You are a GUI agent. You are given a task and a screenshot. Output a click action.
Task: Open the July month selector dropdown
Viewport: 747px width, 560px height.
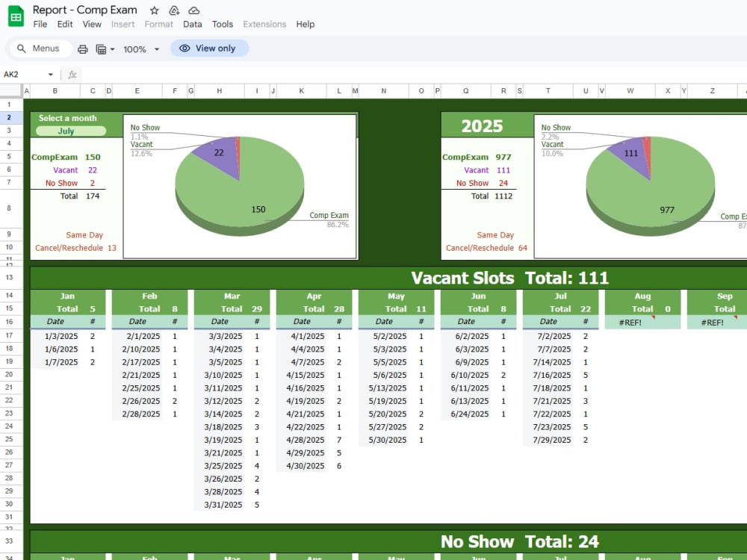point(70,131)
